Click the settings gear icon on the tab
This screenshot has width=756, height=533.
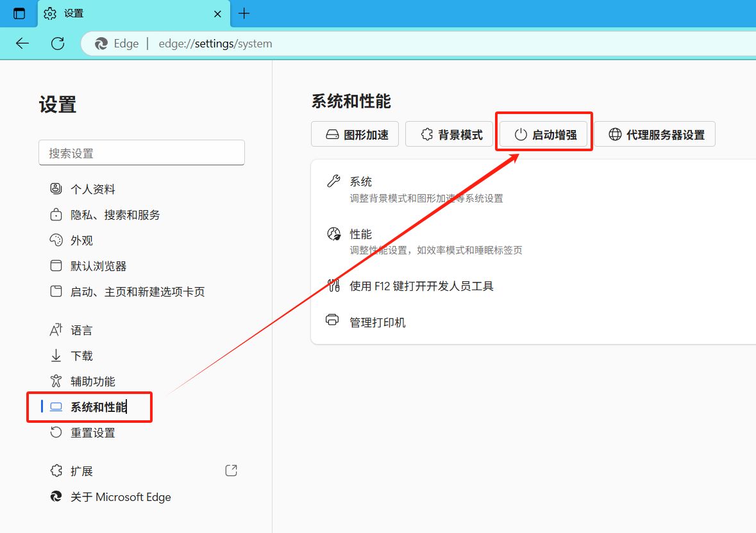(50, 13)
